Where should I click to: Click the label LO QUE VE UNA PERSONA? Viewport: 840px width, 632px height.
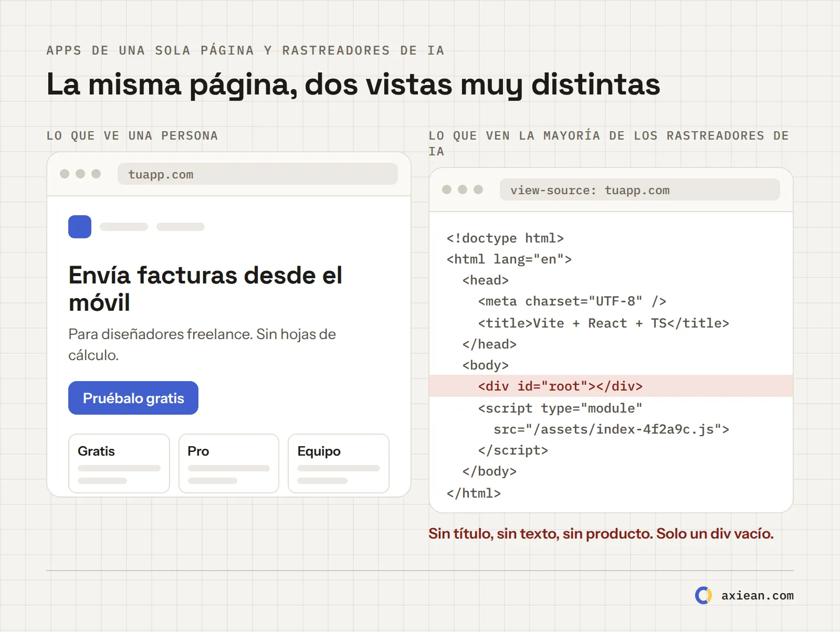click(x=132, y=135)
